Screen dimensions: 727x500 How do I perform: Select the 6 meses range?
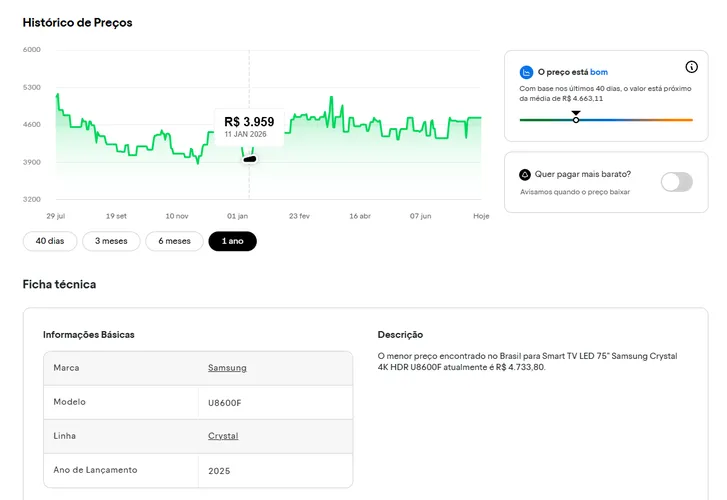click(x=174, y=241)
